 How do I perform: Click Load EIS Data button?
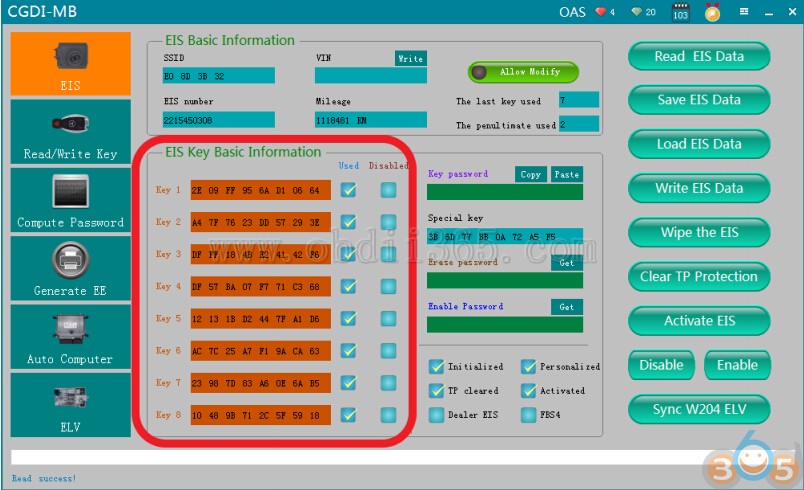(x=699, y=144)
